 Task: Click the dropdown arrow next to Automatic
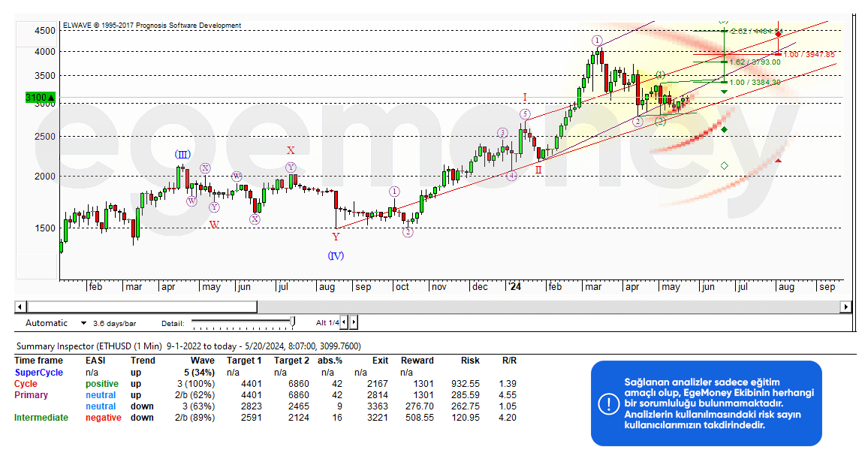83,323
